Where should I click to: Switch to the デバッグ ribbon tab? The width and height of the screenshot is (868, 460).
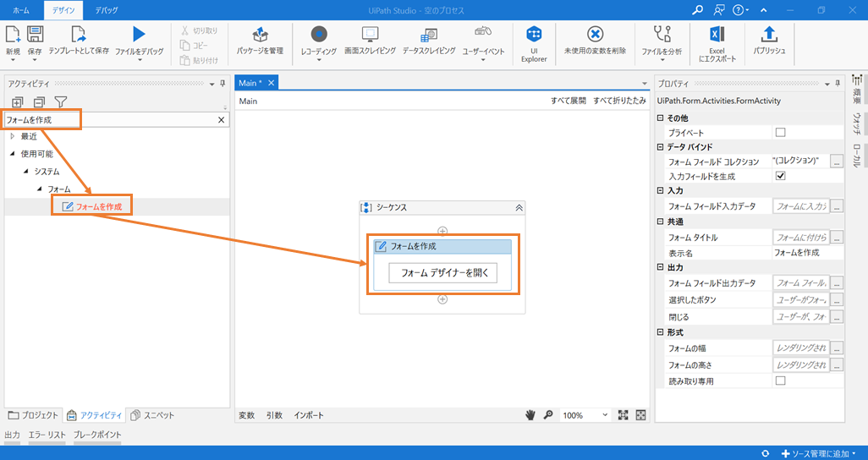coord(106,10)
